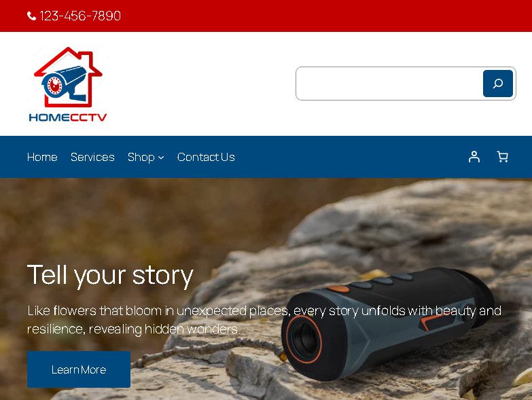Image resolution: width=532 pixels, height=400 pixels.
Task: Open the HomeCCTV house camera logo
Action: point(68,77)
